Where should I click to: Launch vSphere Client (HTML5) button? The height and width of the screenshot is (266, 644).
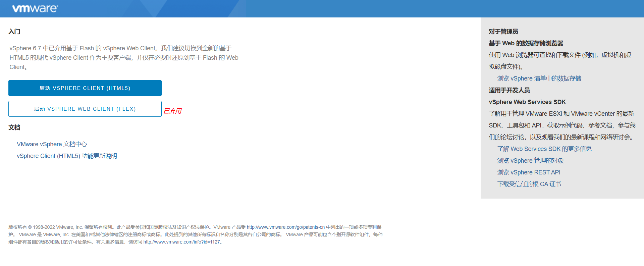pos(85,88)
